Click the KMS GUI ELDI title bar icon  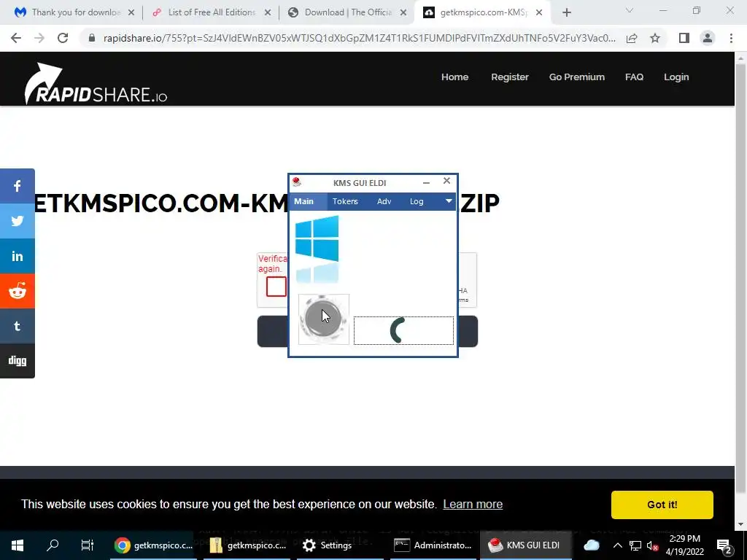click(x=297, y=182)
